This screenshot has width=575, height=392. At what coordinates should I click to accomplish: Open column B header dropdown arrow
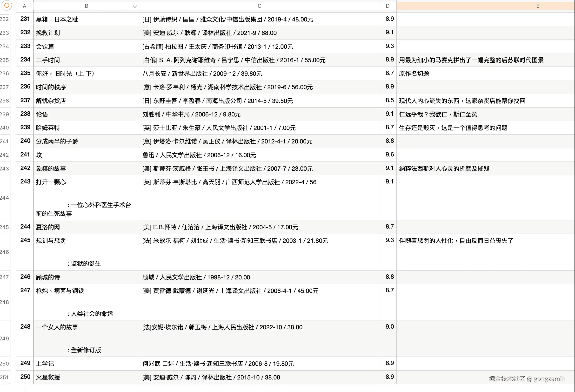coord(135,6)
